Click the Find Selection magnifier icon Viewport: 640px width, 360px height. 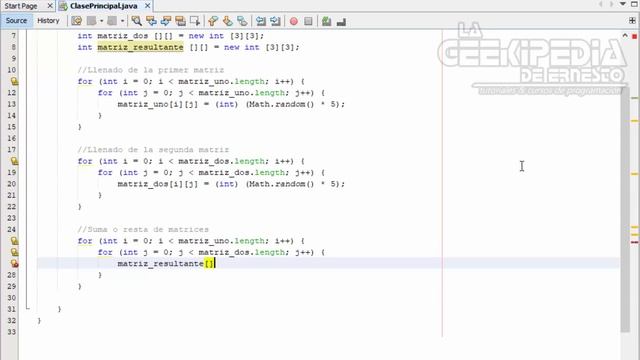(x=136, y=21)
